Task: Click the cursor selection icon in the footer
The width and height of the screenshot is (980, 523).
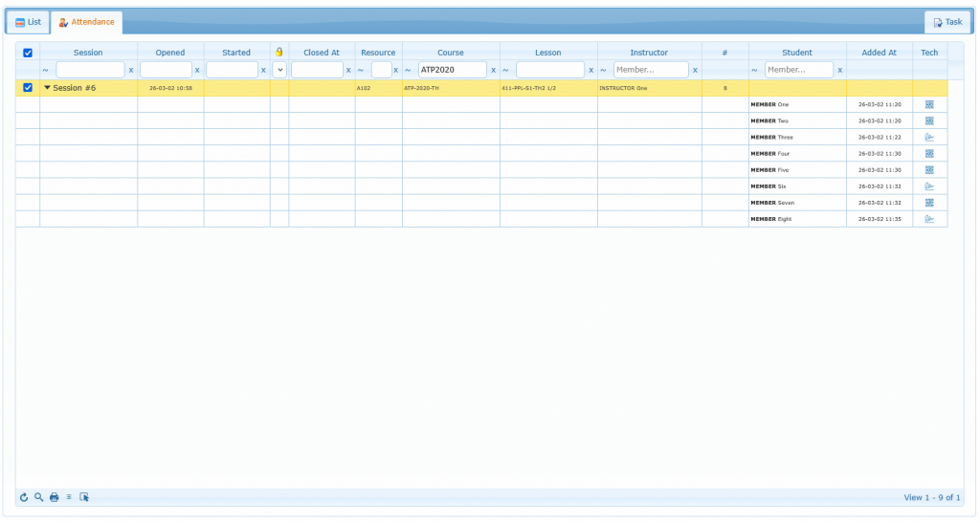Action: click(84, 497)
